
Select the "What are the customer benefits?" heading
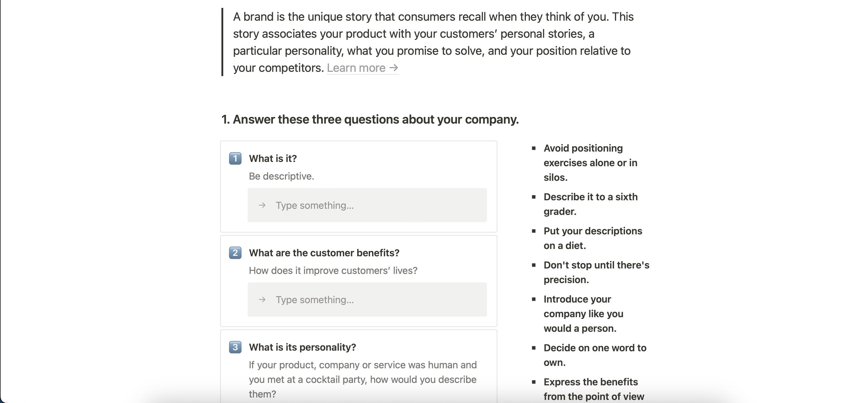coord(324,253)
